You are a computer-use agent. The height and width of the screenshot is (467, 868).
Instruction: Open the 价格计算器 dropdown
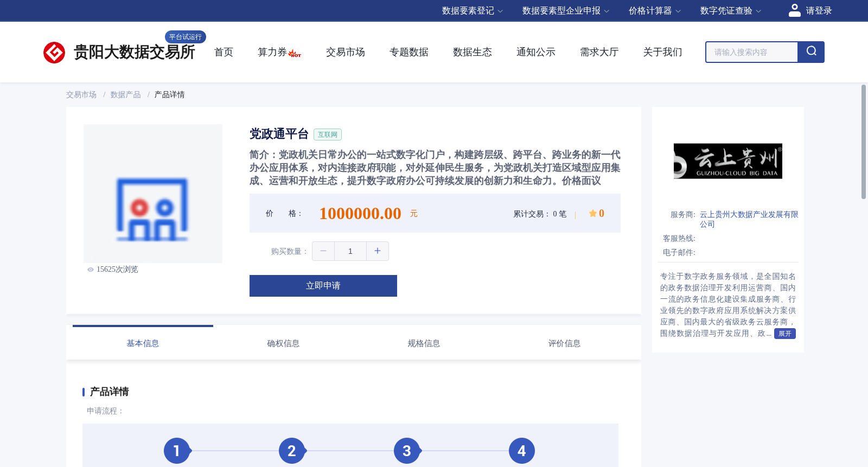[x=655, y=11]
